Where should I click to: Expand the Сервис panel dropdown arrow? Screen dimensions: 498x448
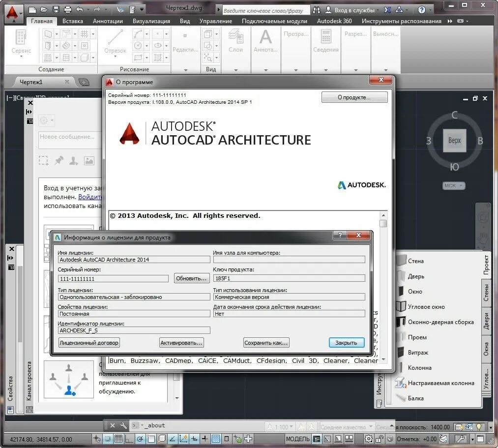(x=21, y=57)
